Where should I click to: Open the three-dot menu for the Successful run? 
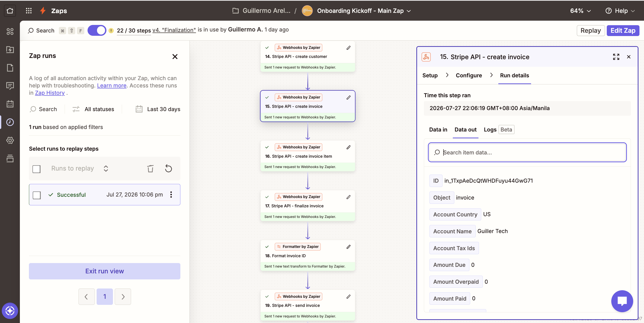click(171, 195)
